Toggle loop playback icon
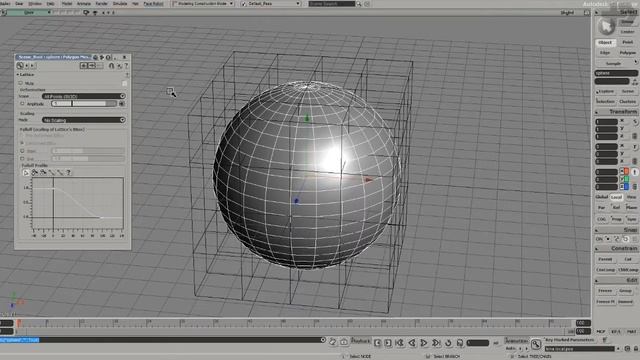The height and width of the screenshot is (360, 640). coord(448,343)
